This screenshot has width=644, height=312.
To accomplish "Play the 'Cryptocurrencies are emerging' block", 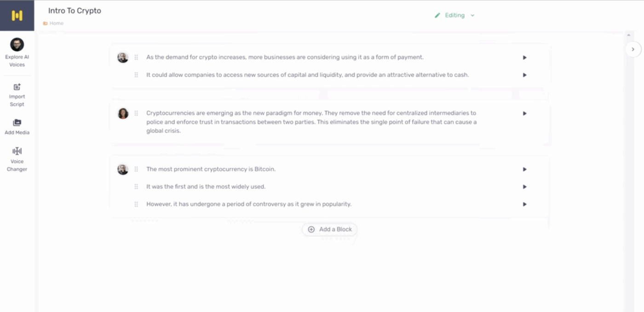I will pyautogui.click(x=524, y=113).
